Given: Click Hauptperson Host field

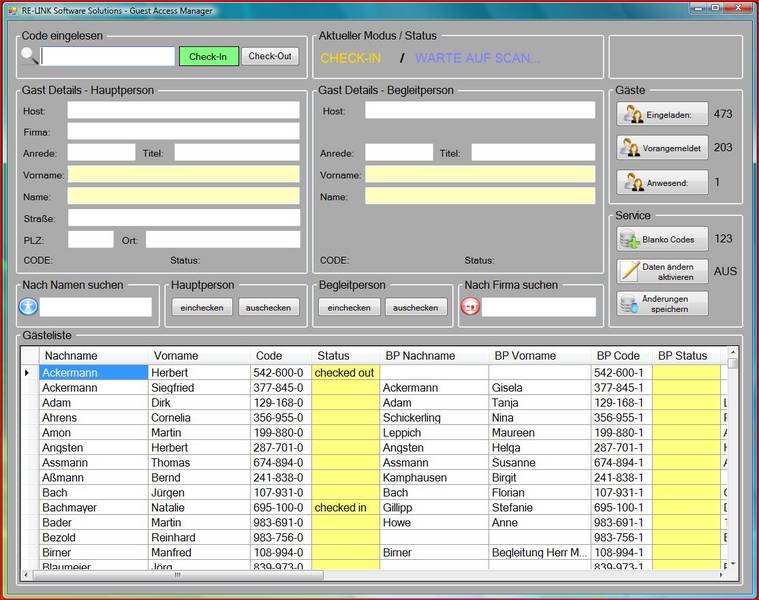Looking at the screenshot, I should (183, 110).
